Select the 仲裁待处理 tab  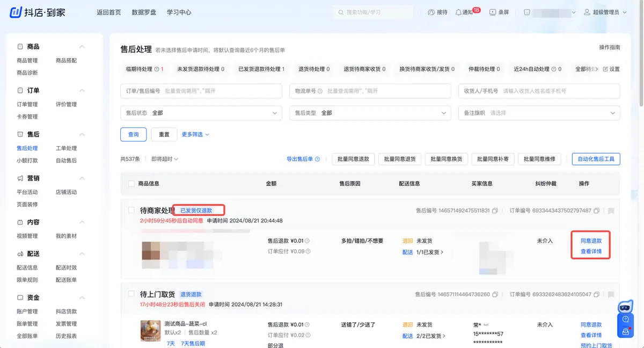(484, 69)
